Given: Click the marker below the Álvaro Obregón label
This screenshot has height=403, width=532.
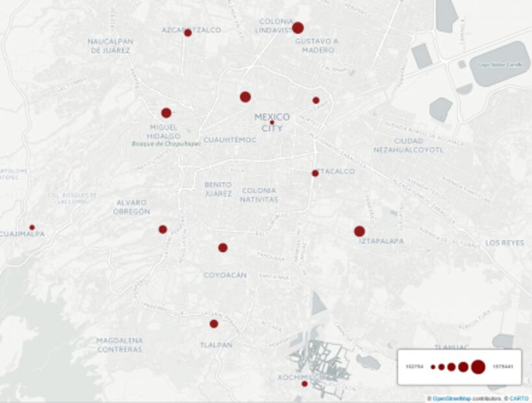Looking at the screenshot, I should tap(162, 229).
